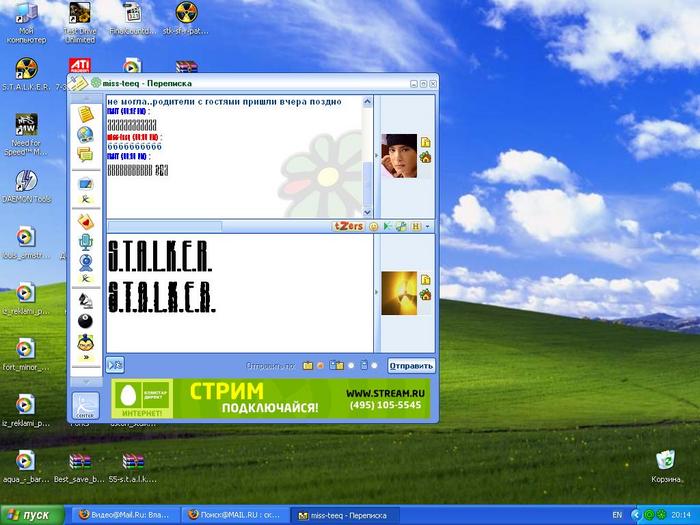Image resolution: width=700 pixels, height=525 pixels.
Task: Select second send-by radio option
Action: (x=351, y=366)
